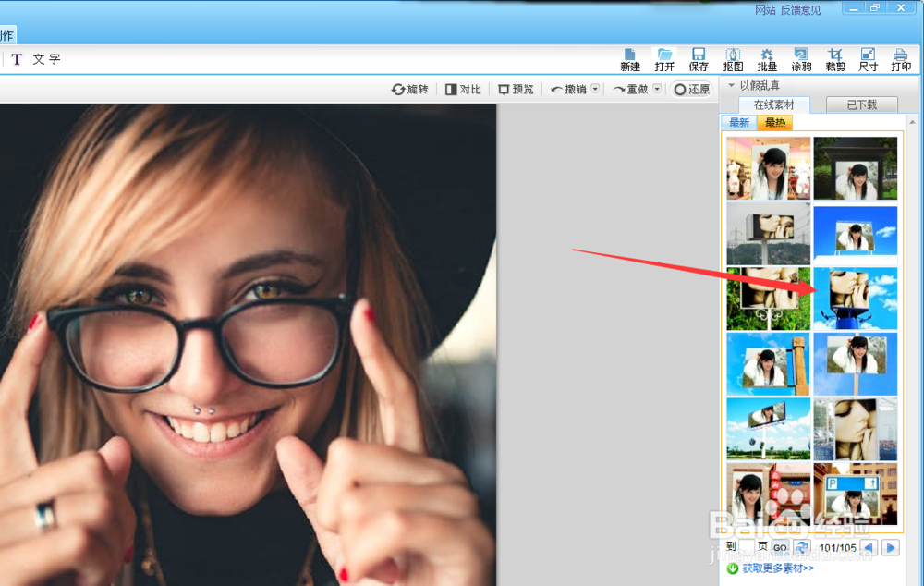
Task: Open the 重做 history dropdown arrow
Action: click(657, 89)
